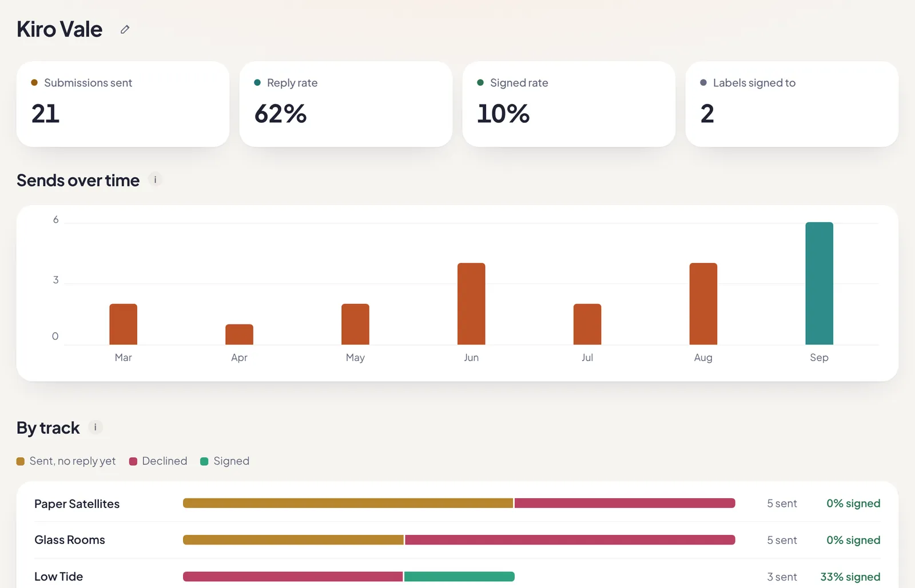This screenshot has width=915, height=588.
Task: Click the Aug bar in the chart
Action: pos(703,303)
